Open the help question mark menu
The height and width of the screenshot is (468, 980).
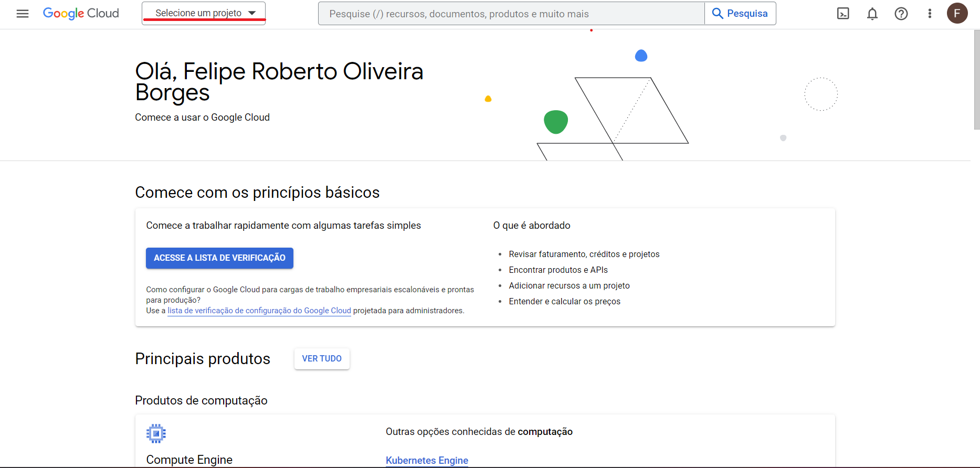coord(901,14)
